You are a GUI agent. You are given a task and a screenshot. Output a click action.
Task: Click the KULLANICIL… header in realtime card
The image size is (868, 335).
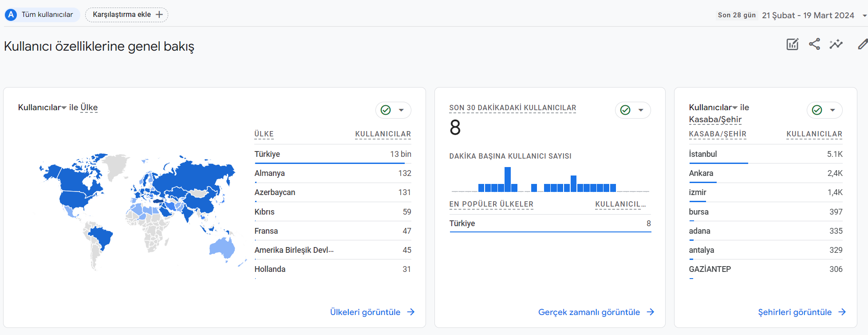620,204
